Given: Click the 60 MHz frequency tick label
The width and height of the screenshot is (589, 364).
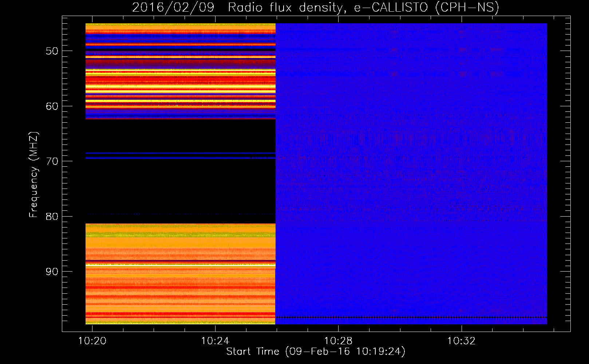Looking at the screenshot, I should (x=52, y=106).
